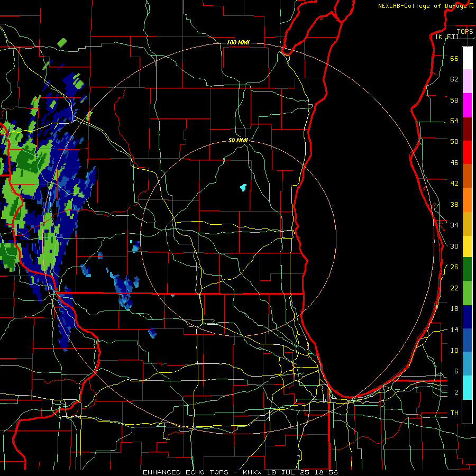
Task: Click the 18:56 timestamp in the caption
Action: coord(326,472)
